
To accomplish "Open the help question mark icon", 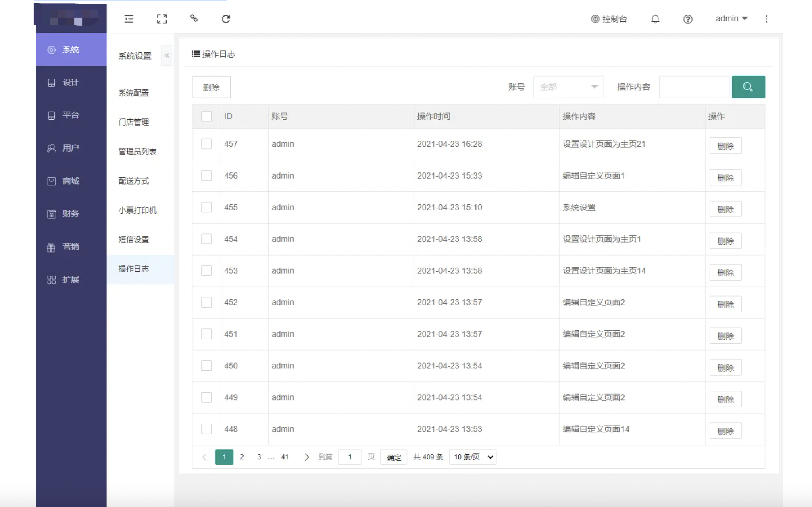I will pyautogui.click(x=688, y=19).
